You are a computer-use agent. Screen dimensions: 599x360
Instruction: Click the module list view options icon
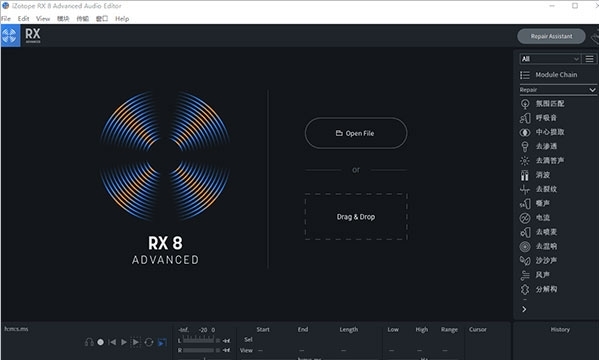point(589,59)
